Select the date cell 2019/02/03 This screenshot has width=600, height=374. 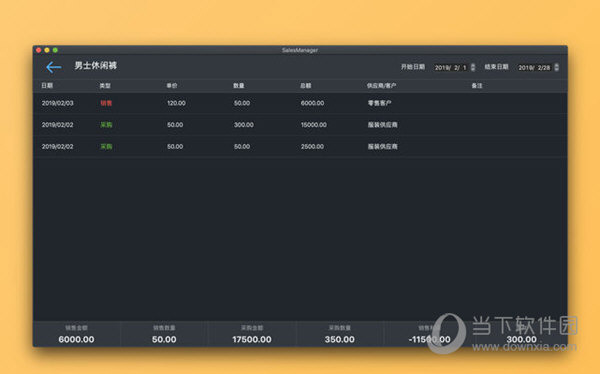click(57, 103)
